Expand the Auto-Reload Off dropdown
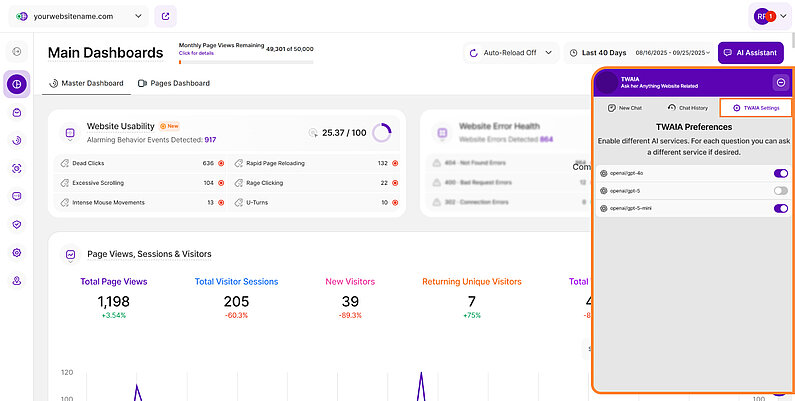The width and height of the screenshot is (795, 401). click(x=511, y=53)
